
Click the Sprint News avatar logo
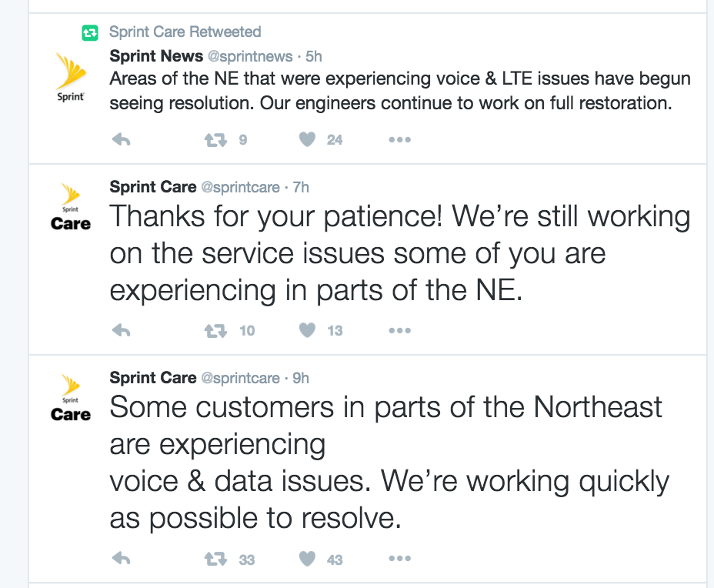(71, 77)
